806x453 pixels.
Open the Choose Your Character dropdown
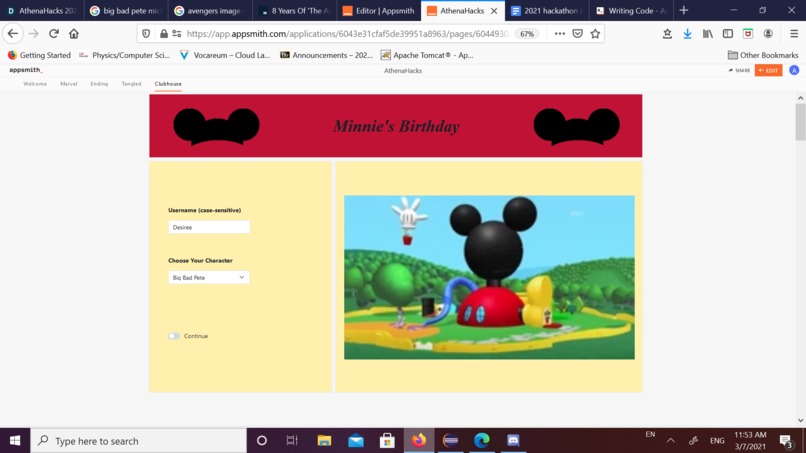[209, 278]
